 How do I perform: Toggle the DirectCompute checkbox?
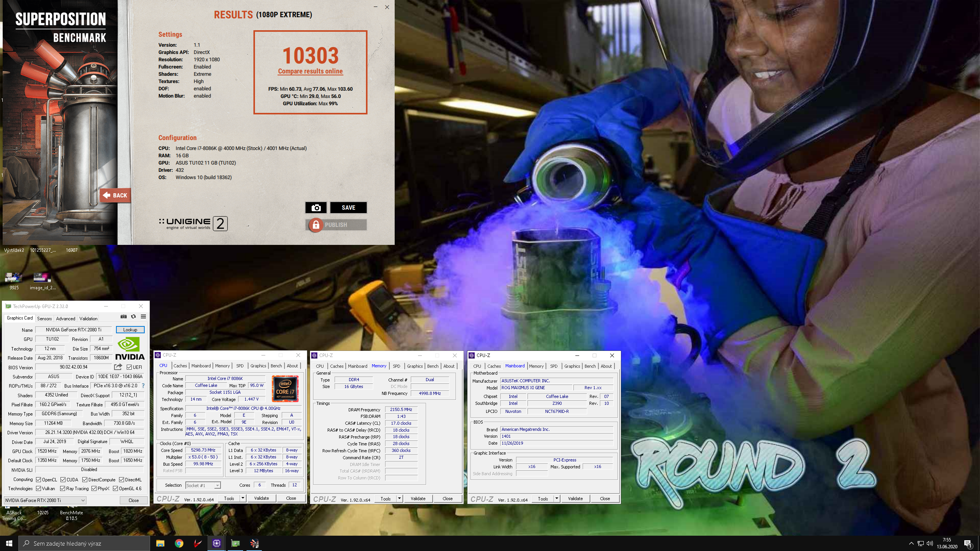85,479
